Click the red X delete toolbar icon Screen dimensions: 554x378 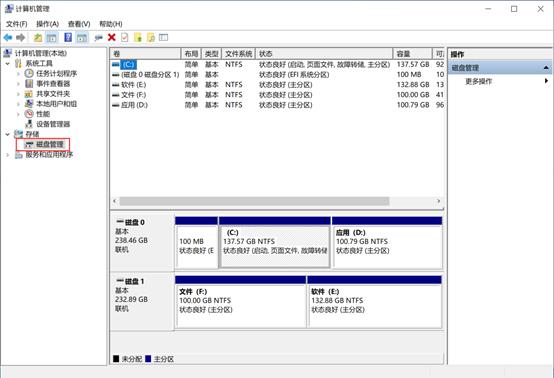coord(112,37)
